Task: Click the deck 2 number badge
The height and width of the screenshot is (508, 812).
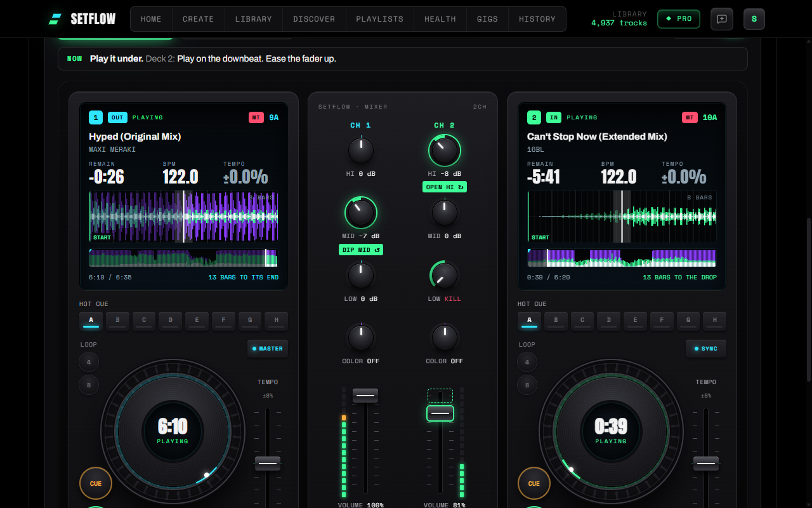Action: 534,117
